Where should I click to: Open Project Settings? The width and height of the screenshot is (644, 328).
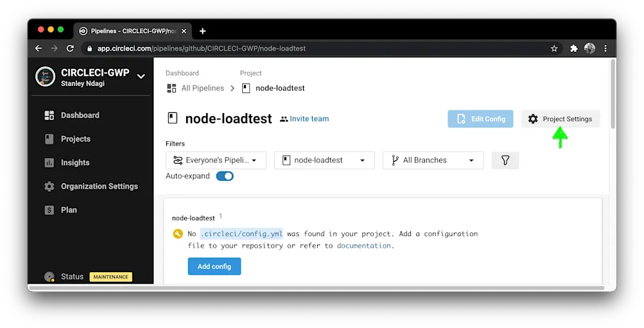click(561, 119)
